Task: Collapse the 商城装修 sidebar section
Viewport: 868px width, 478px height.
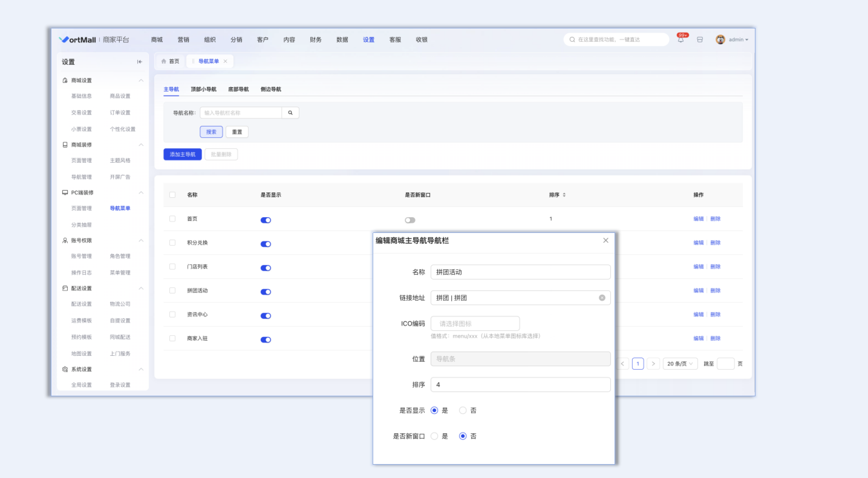Action: [141, 145]
